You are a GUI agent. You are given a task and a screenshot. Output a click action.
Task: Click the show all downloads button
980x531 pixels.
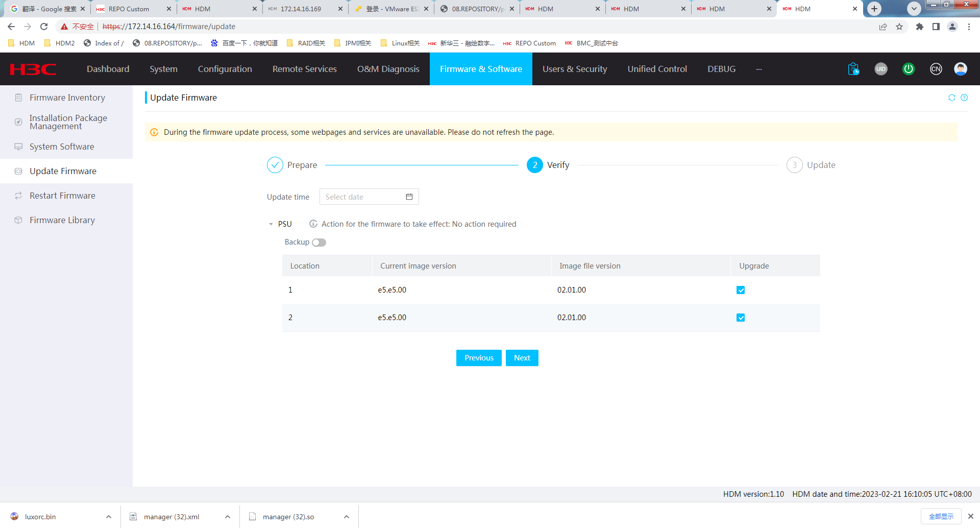941,517
